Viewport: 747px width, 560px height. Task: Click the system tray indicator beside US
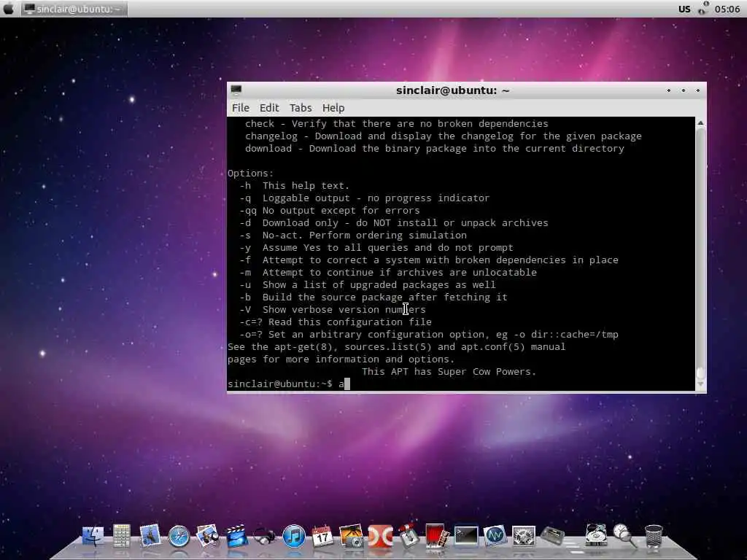click(x=703, y=8)
